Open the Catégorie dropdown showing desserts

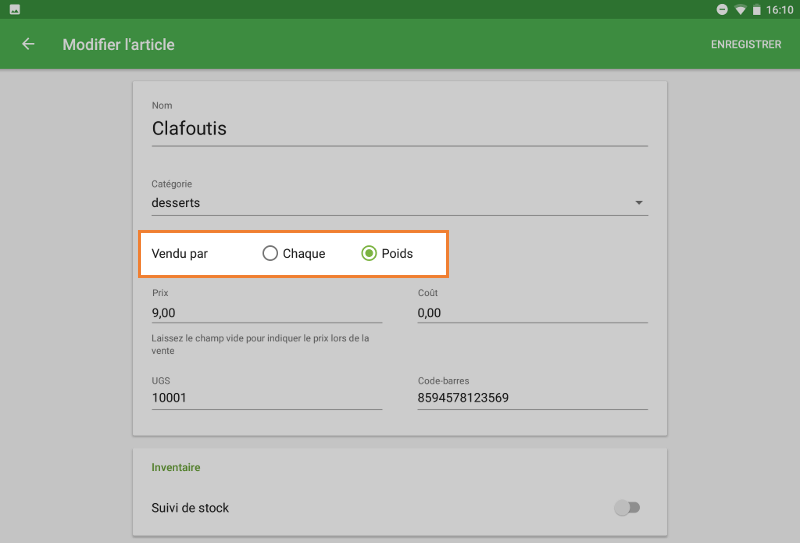click(399, 203)
